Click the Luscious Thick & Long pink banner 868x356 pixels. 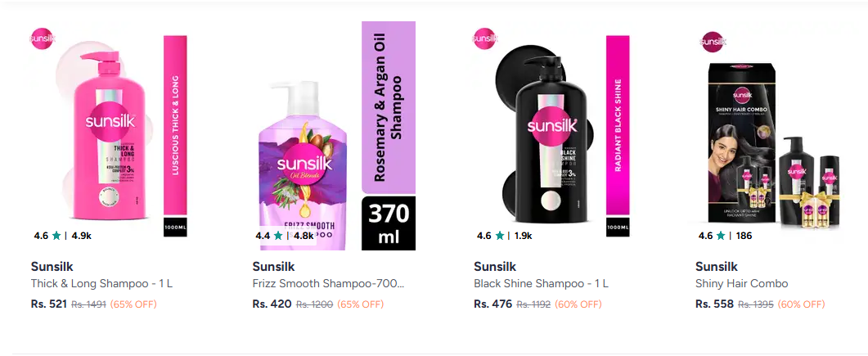click(x=175, y=127)
